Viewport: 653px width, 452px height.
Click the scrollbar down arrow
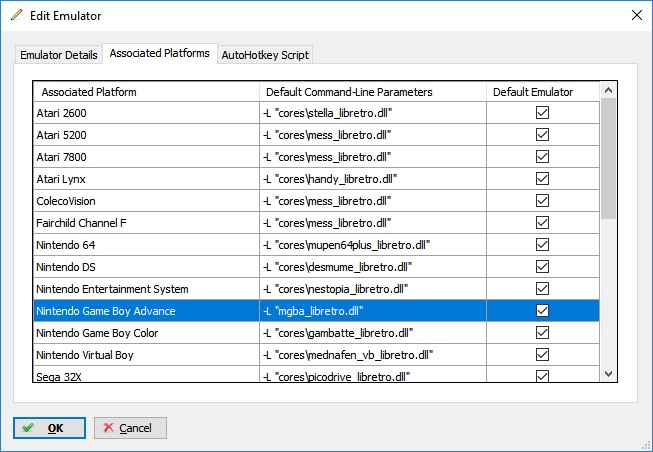[x=608, y=374]
